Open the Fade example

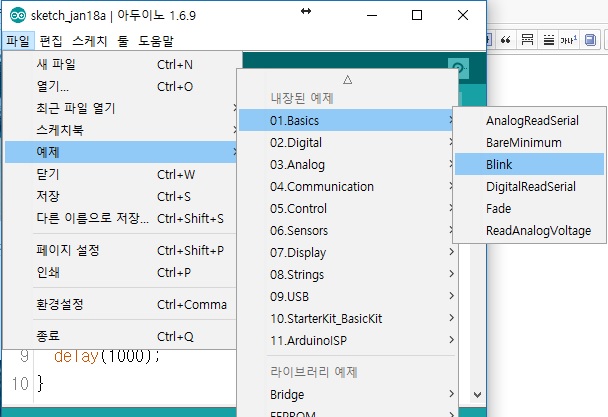pyautogui.click(x=529, y=208)
